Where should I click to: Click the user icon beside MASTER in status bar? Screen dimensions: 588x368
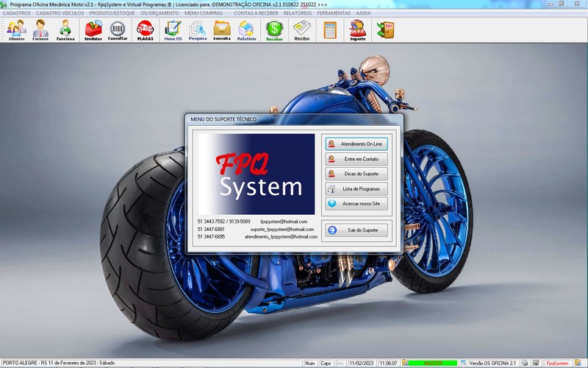[405, 363]
